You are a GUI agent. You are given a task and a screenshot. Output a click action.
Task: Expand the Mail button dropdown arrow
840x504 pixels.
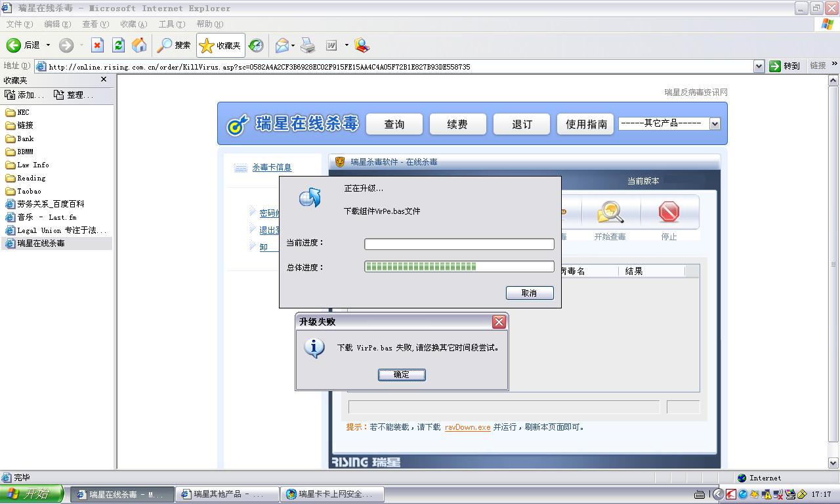click(x=293, y=45)
